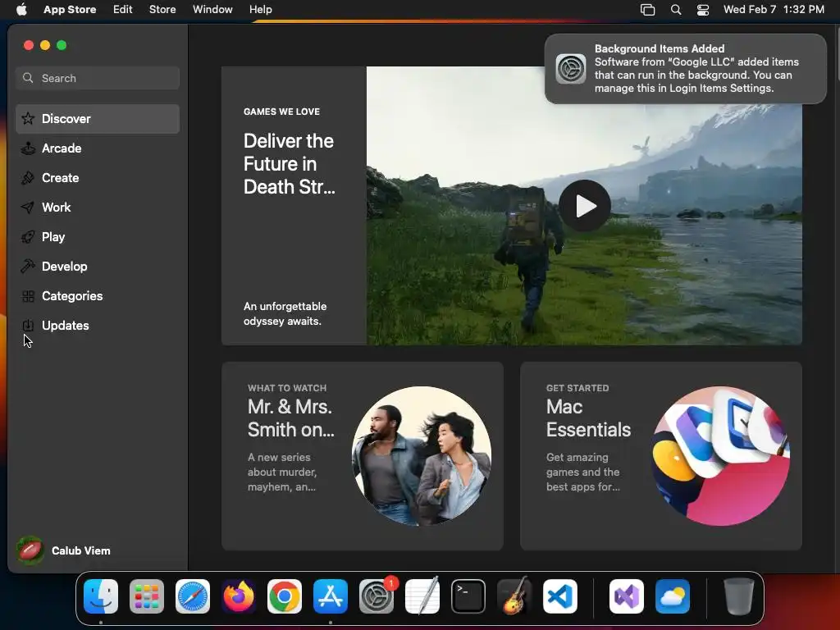The image size is (840, 630).
Task: Open the weather cloud app in dock
Action: click(673, 596)
